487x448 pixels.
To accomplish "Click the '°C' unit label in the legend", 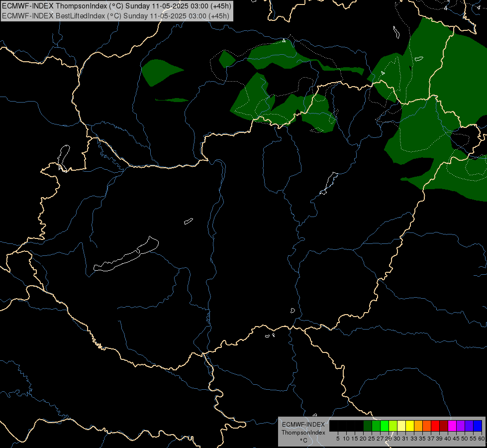I will [303, 440].
